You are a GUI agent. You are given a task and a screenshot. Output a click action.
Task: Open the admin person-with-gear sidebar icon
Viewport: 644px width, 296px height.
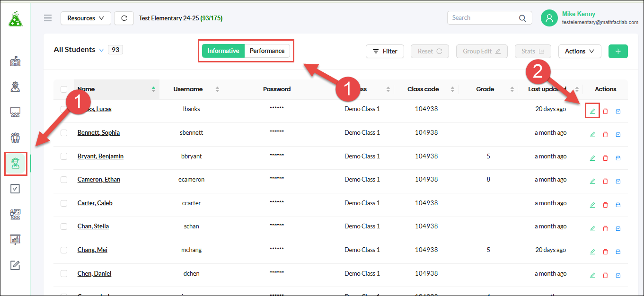click(15, 87)
